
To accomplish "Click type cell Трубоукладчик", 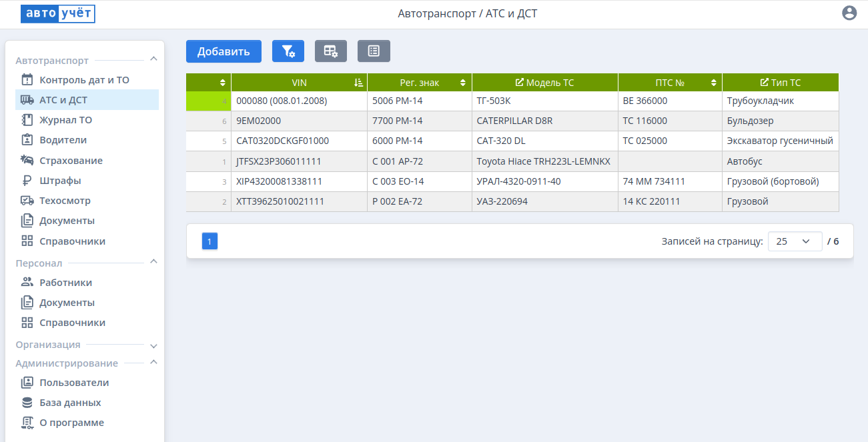I will click(x=781, y=101).
